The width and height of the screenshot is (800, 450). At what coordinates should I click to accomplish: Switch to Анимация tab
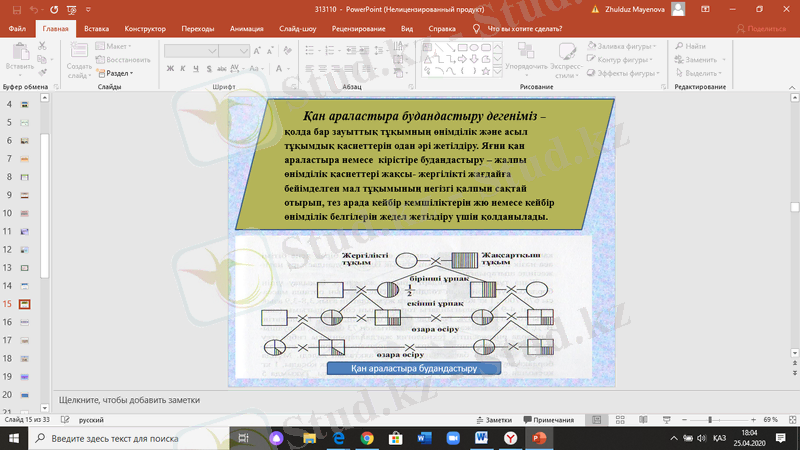(246, 29)
